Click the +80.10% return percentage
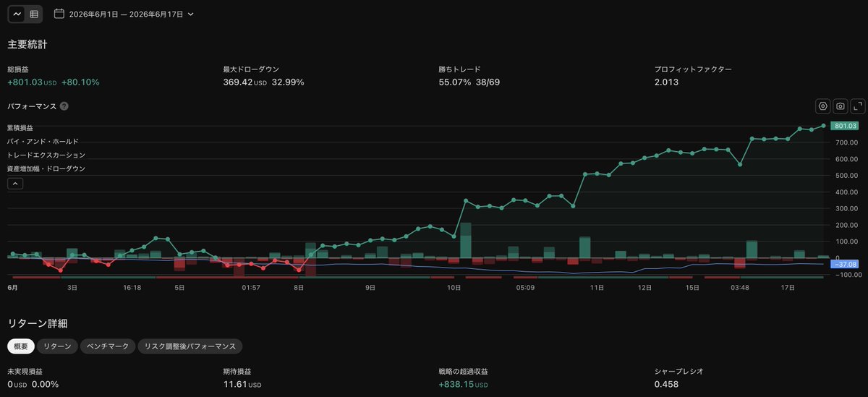 point(80,82)
